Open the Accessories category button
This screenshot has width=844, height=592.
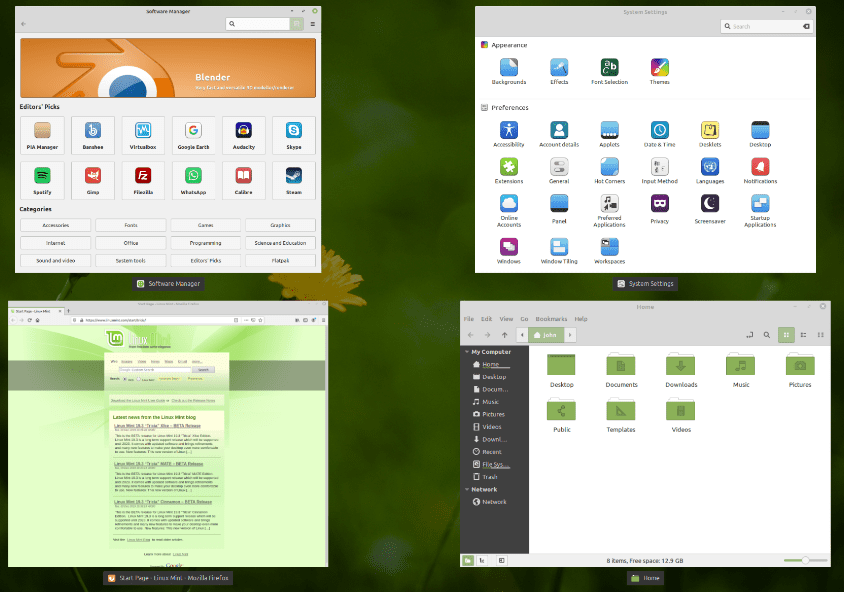click(x=55, y=225)
